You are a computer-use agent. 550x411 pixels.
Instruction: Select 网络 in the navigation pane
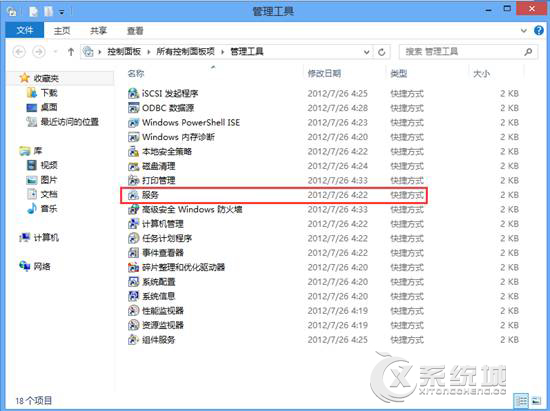click(x=42, y=267)
